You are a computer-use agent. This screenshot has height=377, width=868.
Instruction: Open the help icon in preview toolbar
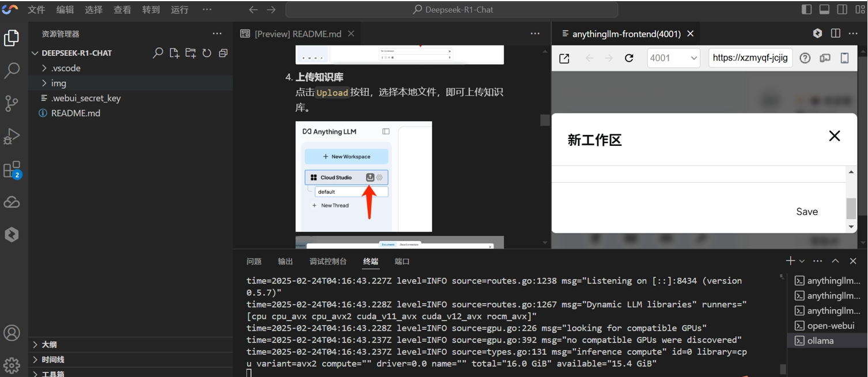point(805,58)
